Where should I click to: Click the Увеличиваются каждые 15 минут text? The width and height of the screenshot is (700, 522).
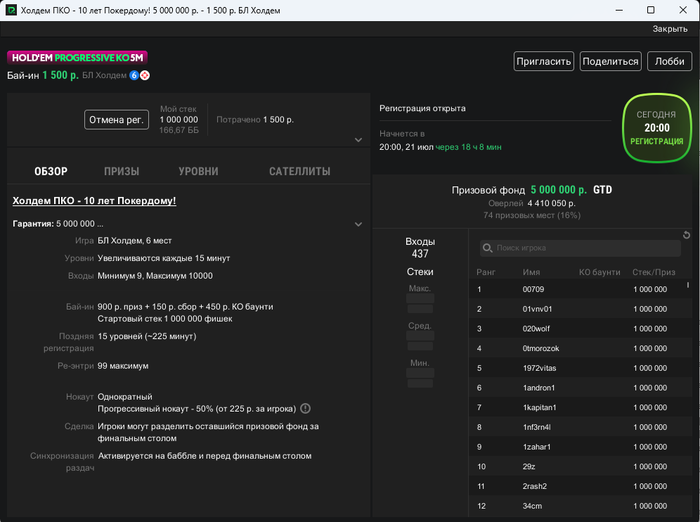[x=164, y=258]
